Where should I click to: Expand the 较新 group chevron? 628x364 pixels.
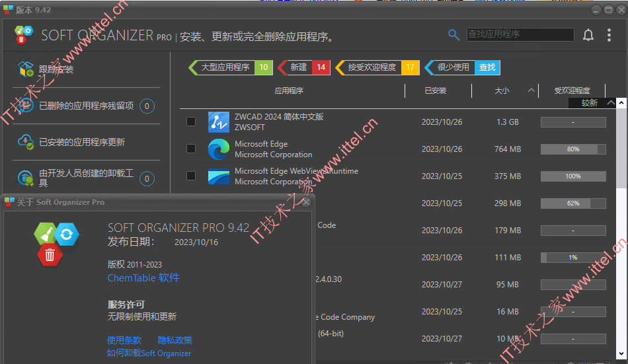tap(611, 103)
